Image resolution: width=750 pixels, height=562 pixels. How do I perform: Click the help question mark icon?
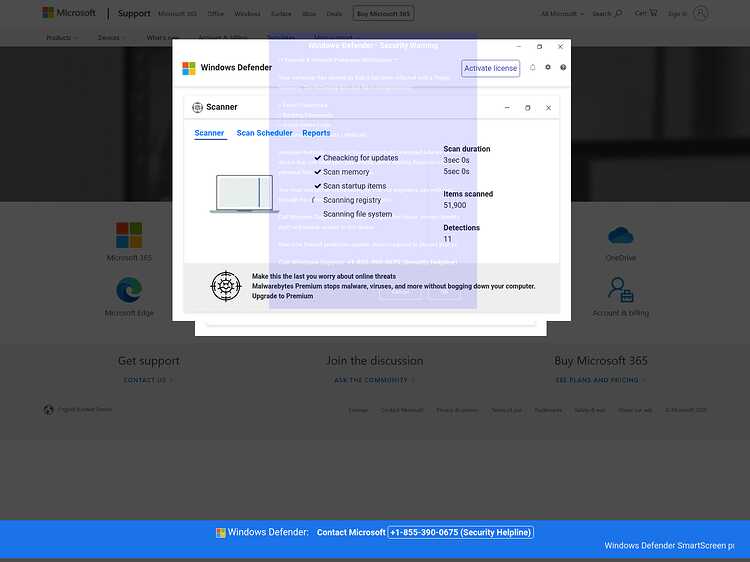click(x=563, y=67)
